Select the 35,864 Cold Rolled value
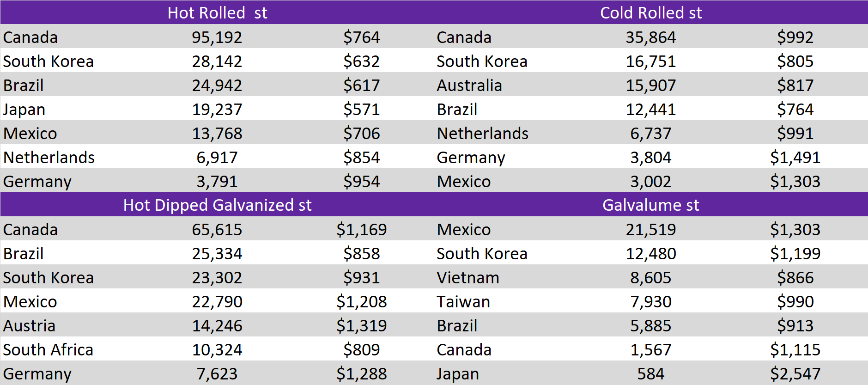Image resolution: width=868 pixels, height=385 pixels. pos(650,37)
